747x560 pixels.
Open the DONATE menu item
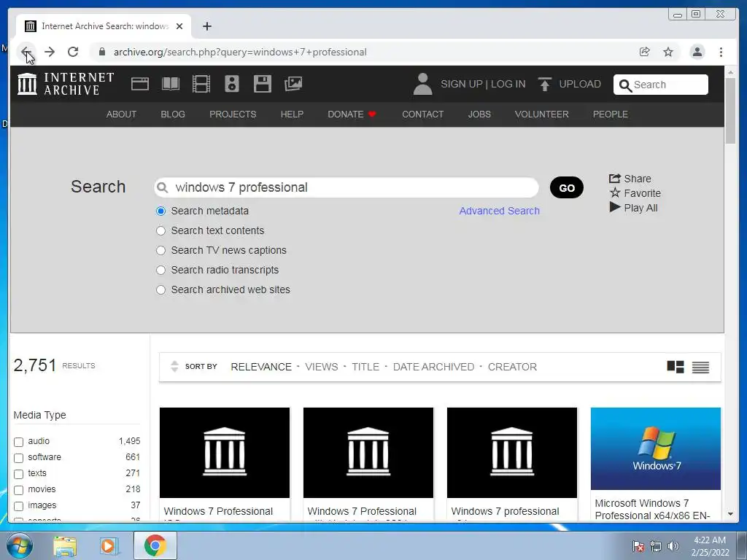coord(352,114)
